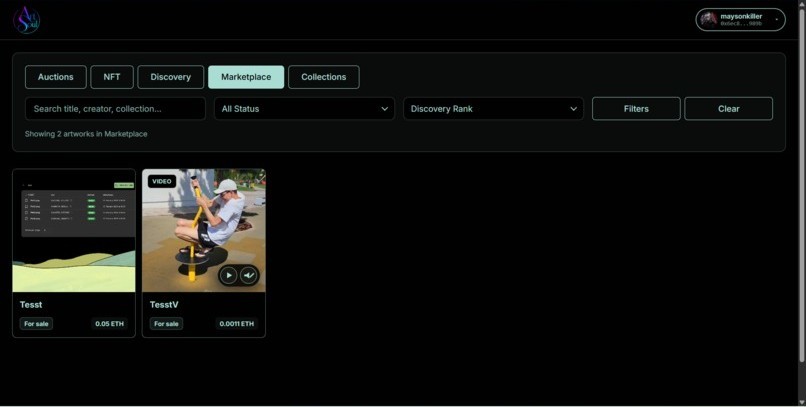Open the Collections tab

pos(324,77)
